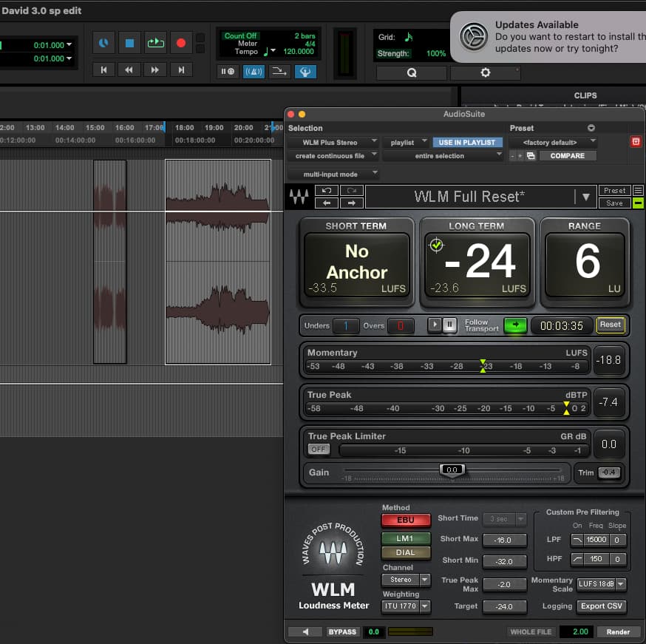Select the LM1 method

[406, 538]
